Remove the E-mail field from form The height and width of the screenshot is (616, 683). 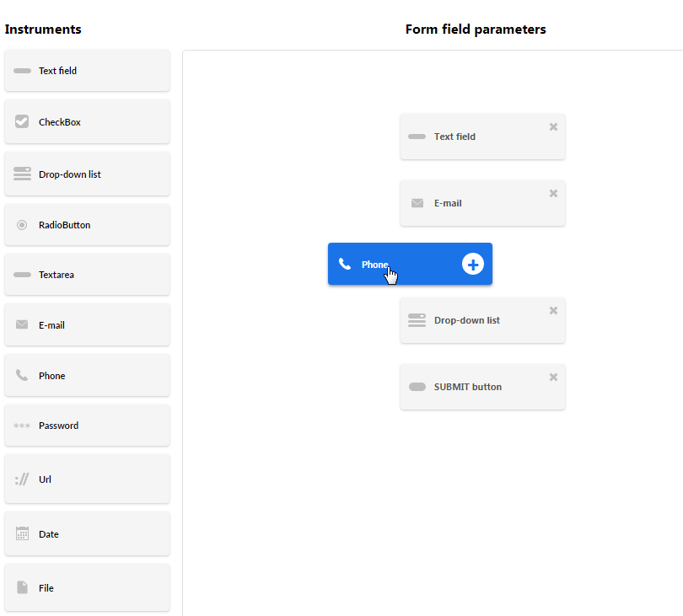tap(553, 193)
